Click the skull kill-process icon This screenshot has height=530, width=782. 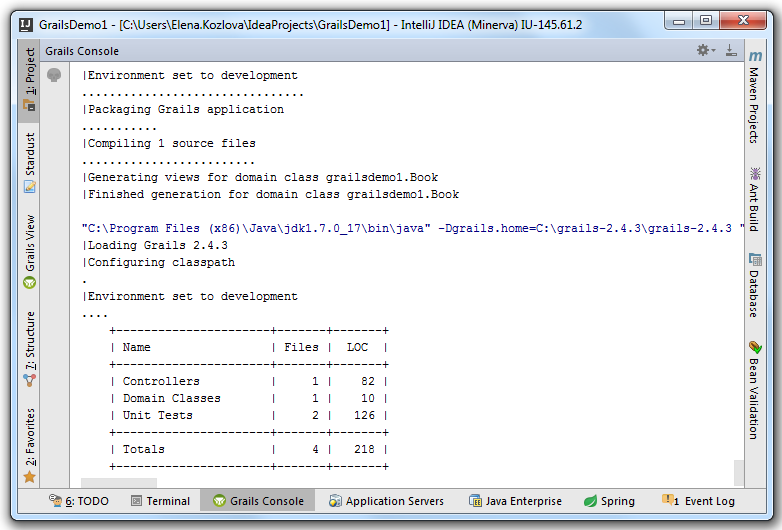pyautogui.click(x=54, y=75)
